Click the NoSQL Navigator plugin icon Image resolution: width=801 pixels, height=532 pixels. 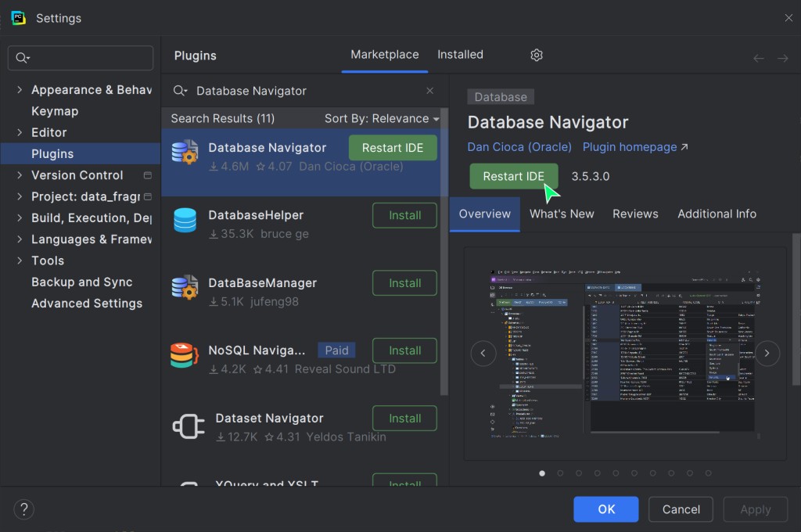(185, 356)
